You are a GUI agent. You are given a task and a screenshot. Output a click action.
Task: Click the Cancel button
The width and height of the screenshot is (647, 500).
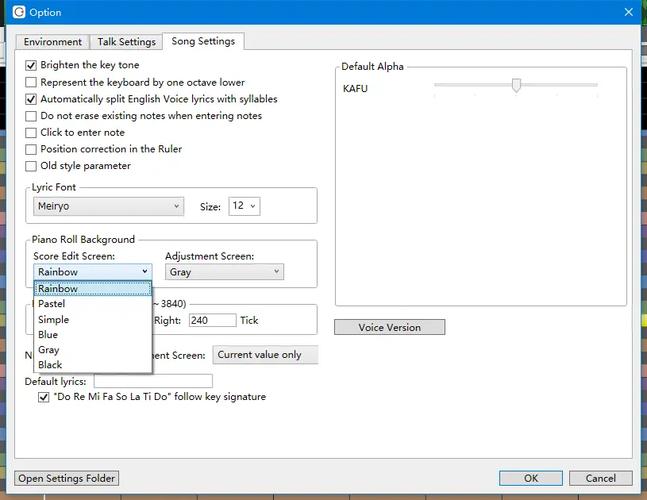click(x=600, y=478)
